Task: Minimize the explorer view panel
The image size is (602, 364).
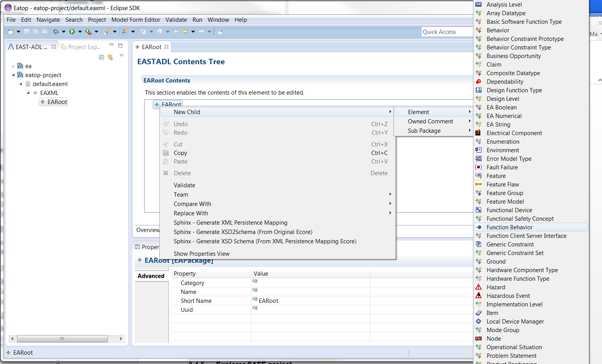Action: click(x=111, y=45)
